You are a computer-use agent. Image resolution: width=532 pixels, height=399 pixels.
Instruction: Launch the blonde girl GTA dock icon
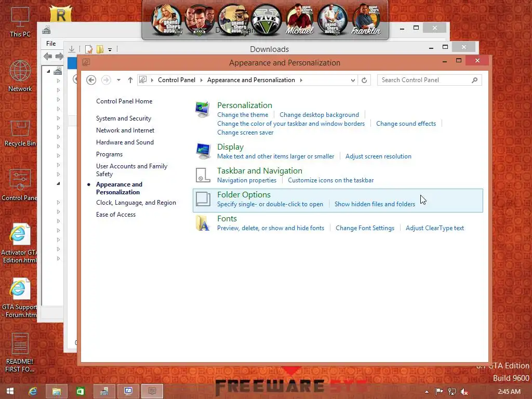point(166,21)
